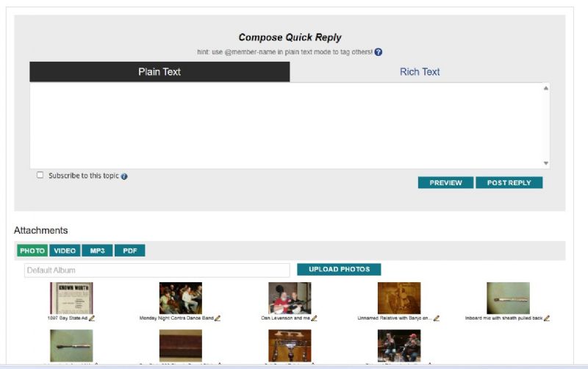The width and height of the screenshot is (588, 369).
Task: Click the Default Album input field
Action: coord(157,271)
